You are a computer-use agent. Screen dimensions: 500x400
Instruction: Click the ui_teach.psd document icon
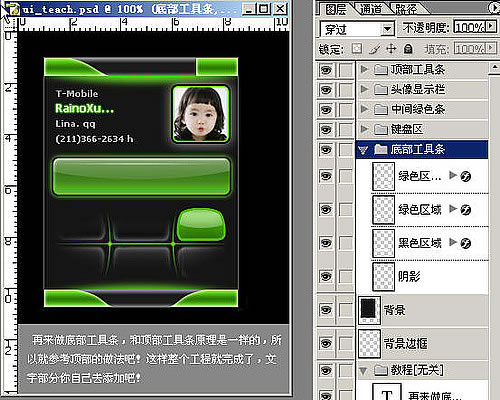(x=13, y=9)
